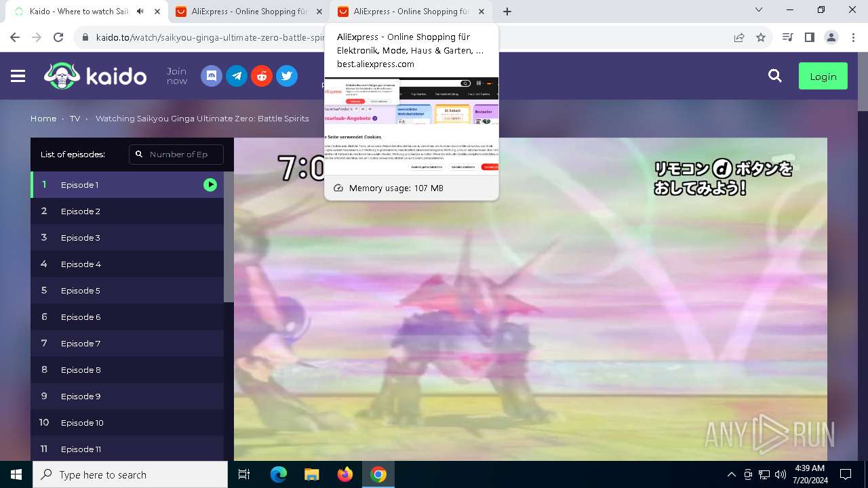Launch Microsoft Edge from taskbar
The width and height of the screenshot is (868, 488).
[x=279, y=474]
